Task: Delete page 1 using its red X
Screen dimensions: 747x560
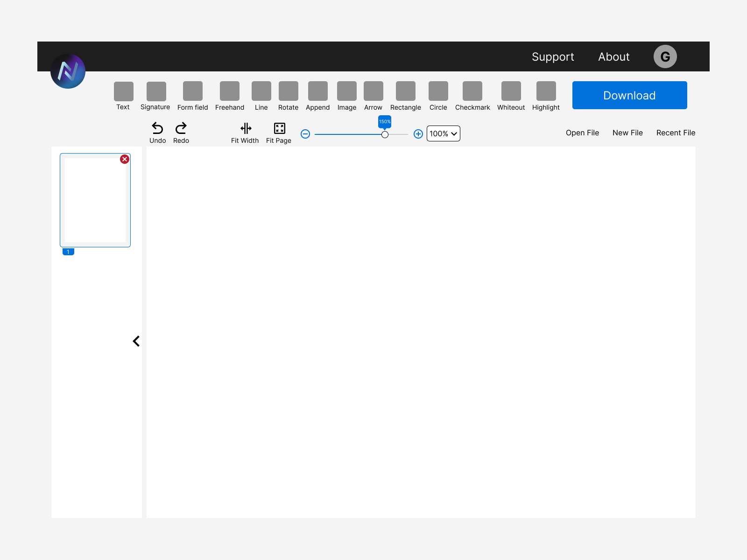Action: click(x=125, y=159)
